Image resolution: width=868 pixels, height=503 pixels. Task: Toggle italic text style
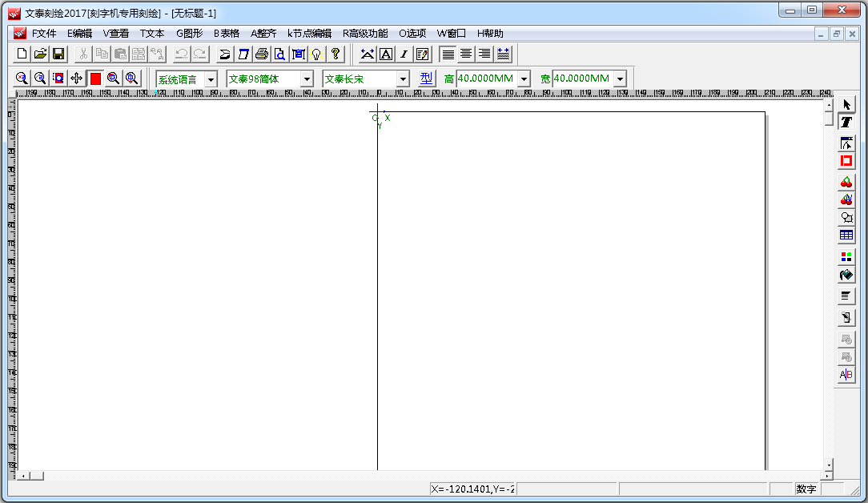pos(404,54)
